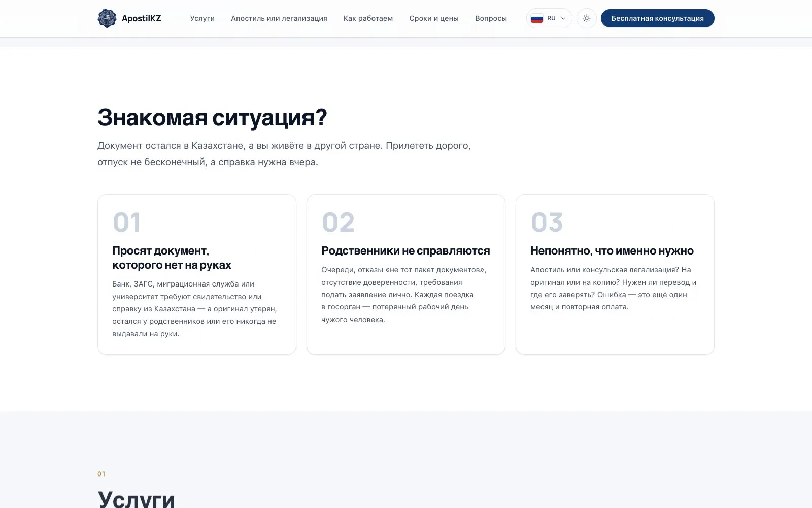Click text beginning Апостиль или консульская легализация?
Image resolution: width=812 pixels, height=508 pixels.
pyautogui.click(x=614, y=288)
